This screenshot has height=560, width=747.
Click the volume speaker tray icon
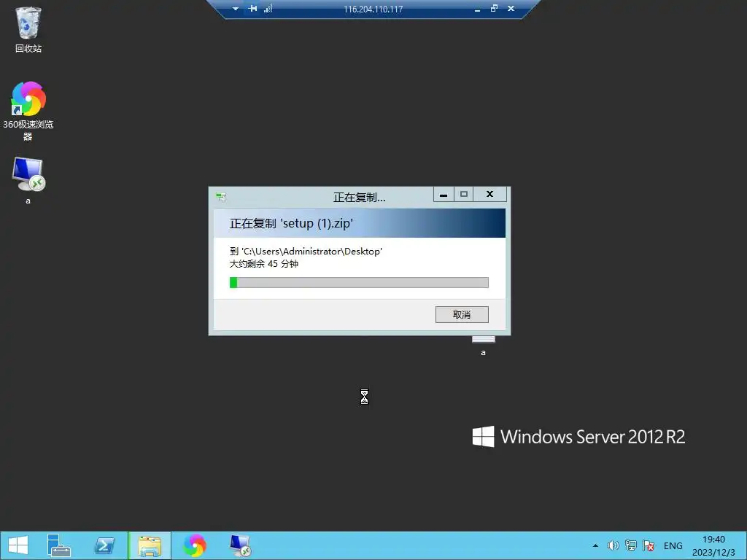[613, 545]
